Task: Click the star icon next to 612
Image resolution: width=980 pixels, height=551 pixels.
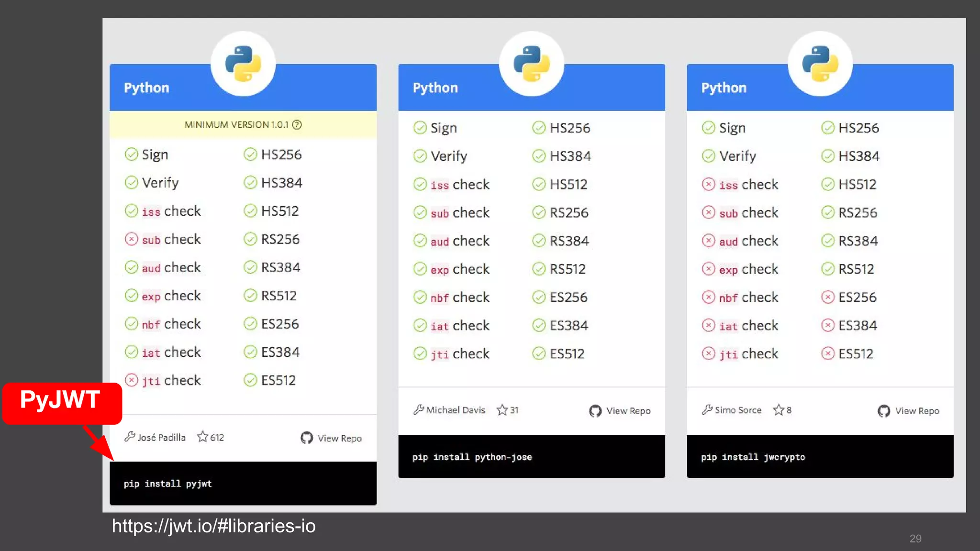Action: point(202,437)
